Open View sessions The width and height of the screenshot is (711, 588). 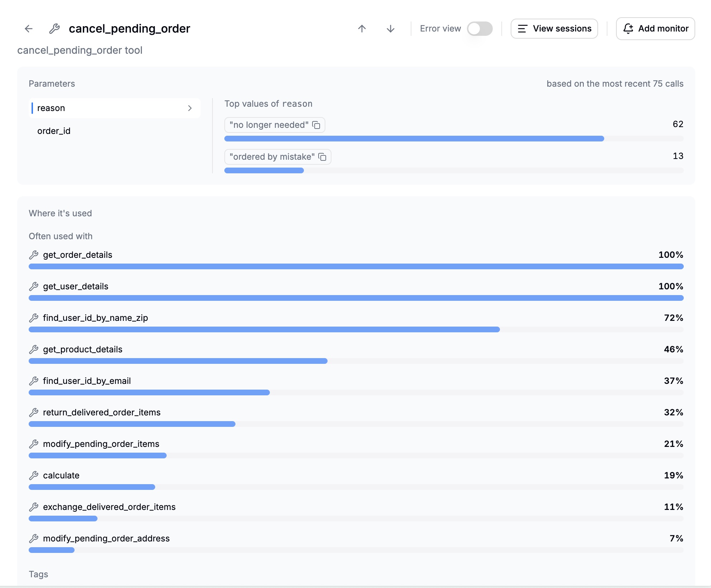pos(554,29)
